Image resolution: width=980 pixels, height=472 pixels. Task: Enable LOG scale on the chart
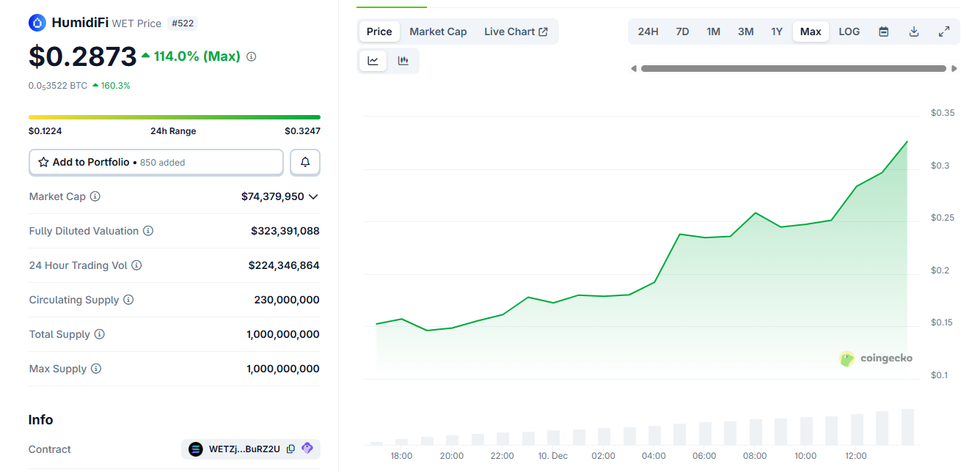click(849, 32)
